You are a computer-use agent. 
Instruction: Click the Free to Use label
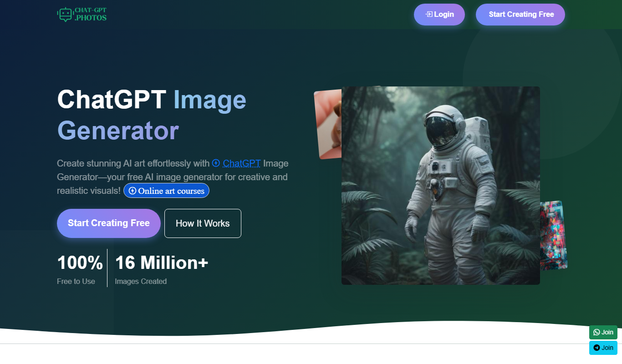coord(76,282)
